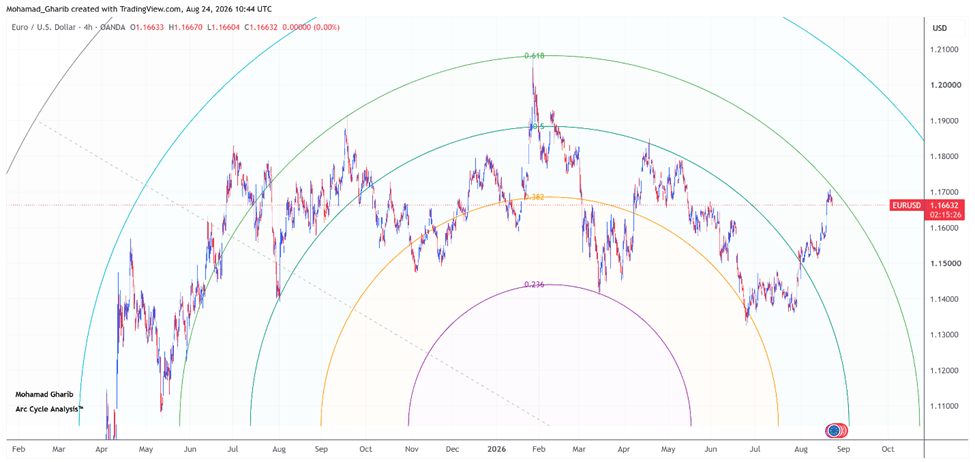Click the 0.236 purple arc label
The image size is (975, 462).
[535, 284]
